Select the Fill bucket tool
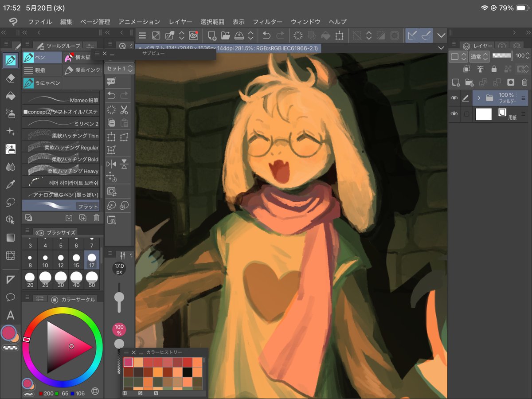This screenshot has height=399, width=532. (10, 96)
